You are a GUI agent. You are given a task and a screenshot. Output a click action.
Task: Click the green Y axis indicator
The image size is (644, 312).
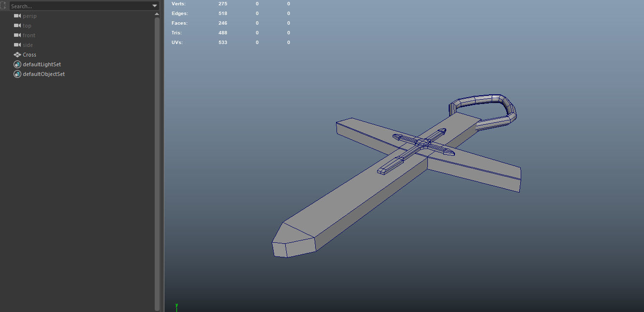(x=176, y=306)
